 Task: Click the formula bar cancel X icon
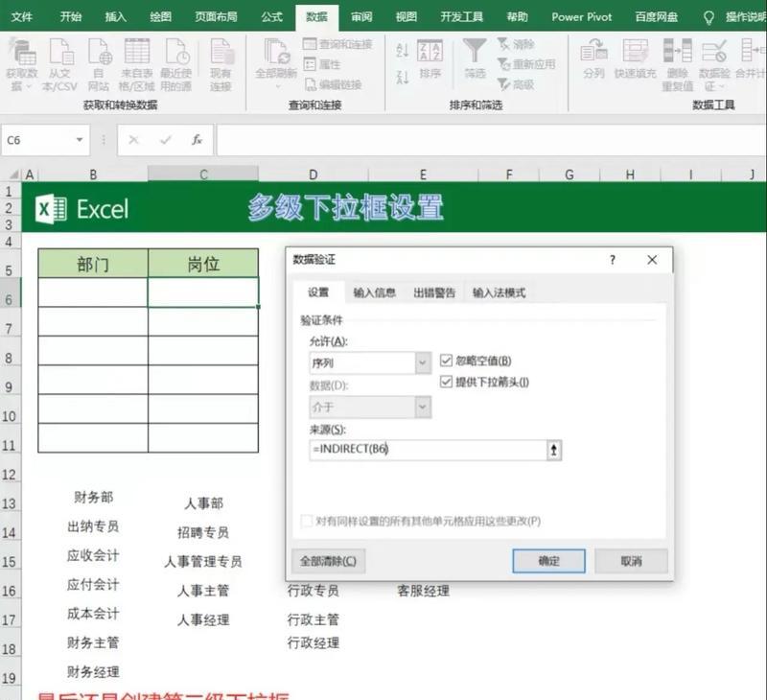133,140
